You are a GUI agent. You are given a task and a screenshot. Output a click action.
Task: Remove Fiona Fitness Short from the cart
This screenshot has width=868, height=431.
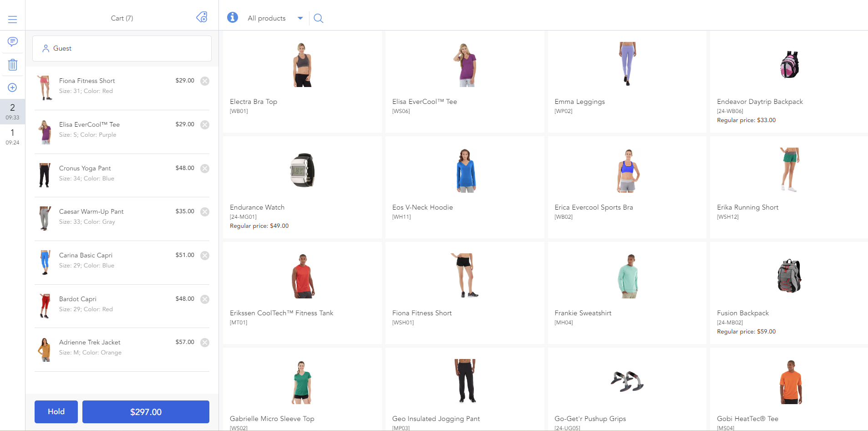204,81
